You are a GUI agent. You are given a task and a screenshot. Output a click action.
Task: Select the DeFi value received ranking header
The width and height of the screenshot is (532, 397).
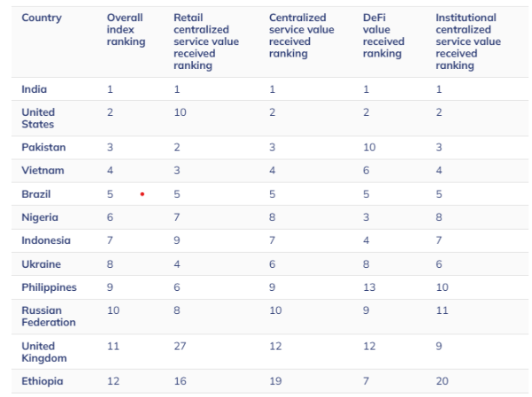383,35
